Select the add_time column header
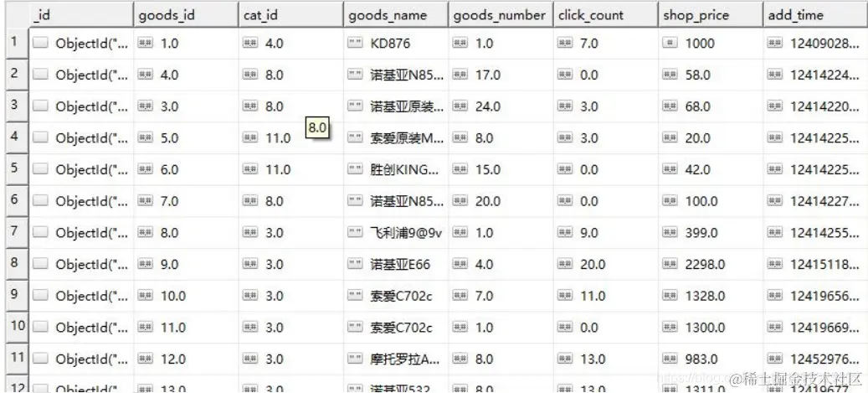This screenshot has height=393, width=868. pos(816,15)
